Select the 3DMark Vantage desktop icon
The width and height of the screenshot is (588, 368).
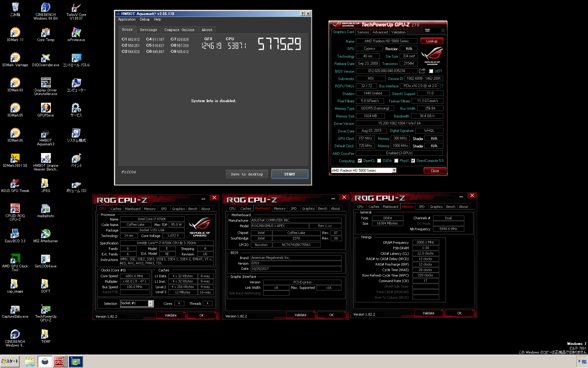(x=15, y=60)
